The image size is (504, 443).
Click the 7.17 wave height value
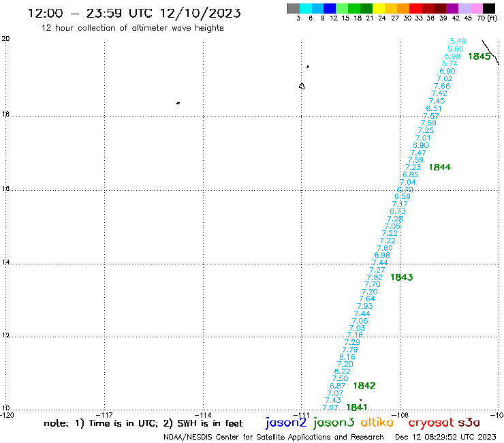pyautogui.click(x=400, y=204)
